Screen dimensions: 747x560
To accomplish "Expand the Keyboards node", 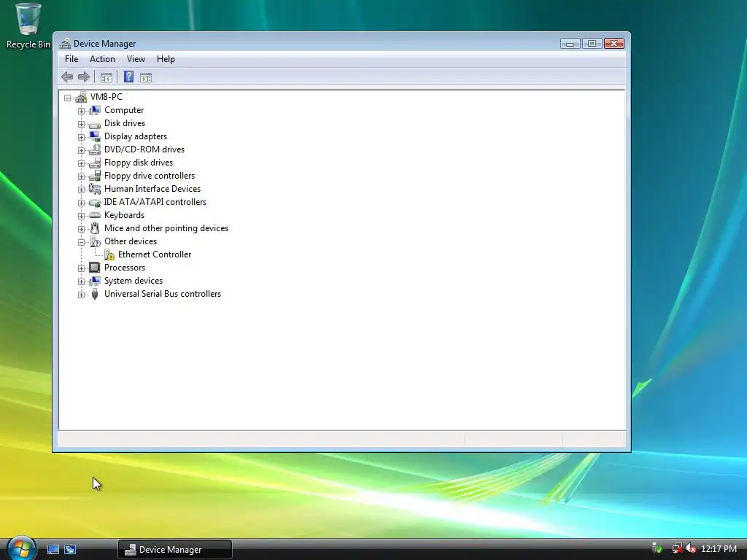I will coord(81,216).
